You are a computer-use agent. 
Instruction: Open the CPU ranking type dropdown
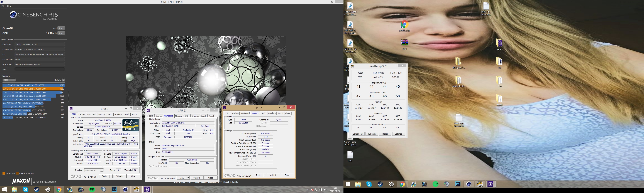click(9, 80)
